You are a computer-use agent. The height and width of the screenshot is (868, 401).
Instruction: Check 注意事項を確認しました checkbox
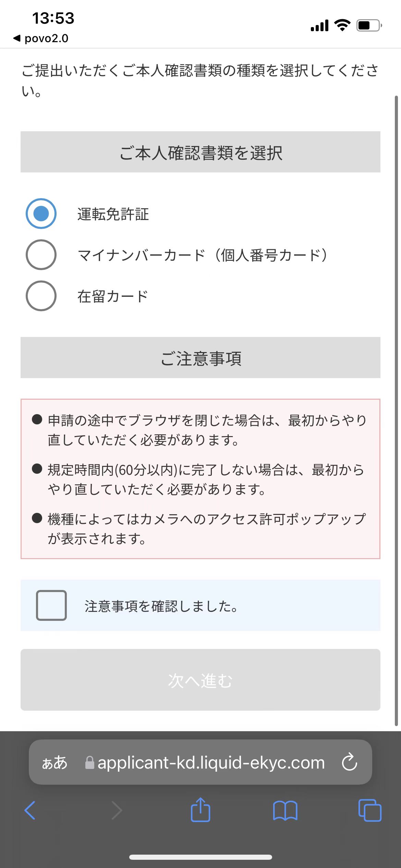pos(51,605)
